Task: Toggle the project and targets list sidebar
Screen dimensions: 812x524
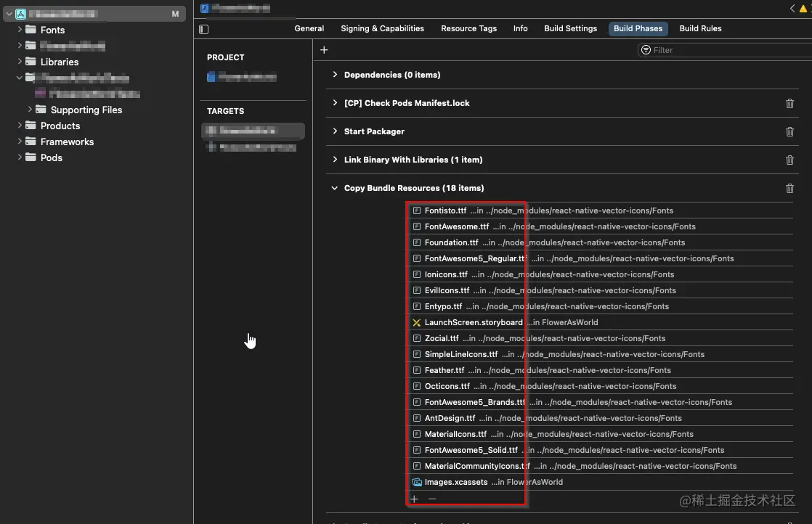Action: click(203, 30)
